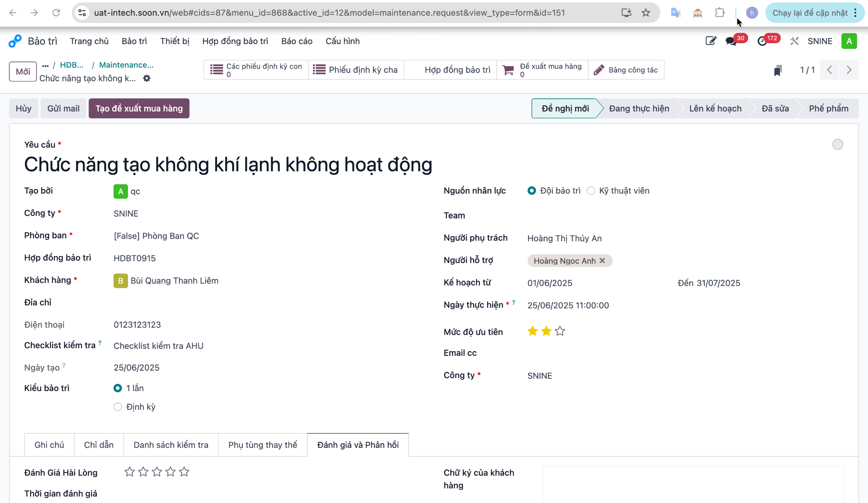Reload the page with refresh icon
The height and width of the screenshot is (503, 868).
(56, 13)
